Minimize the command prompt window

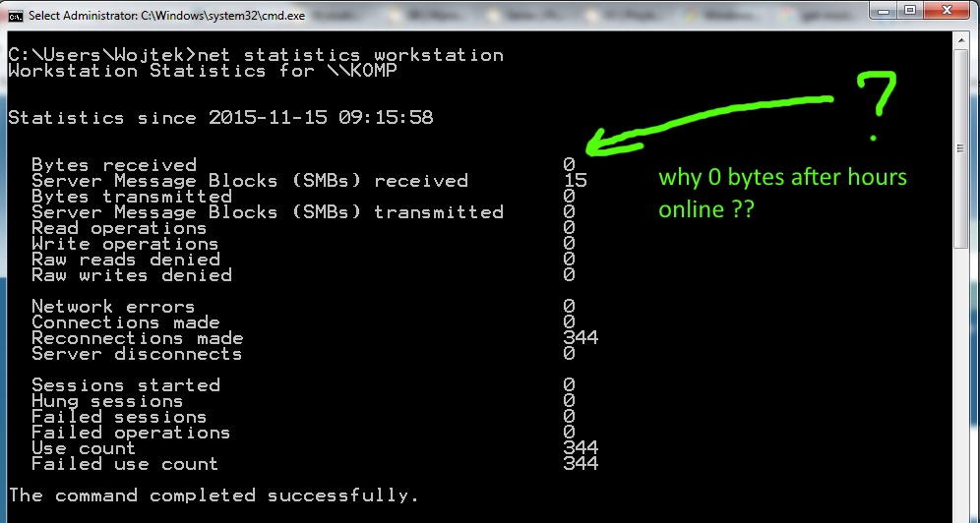885,10
